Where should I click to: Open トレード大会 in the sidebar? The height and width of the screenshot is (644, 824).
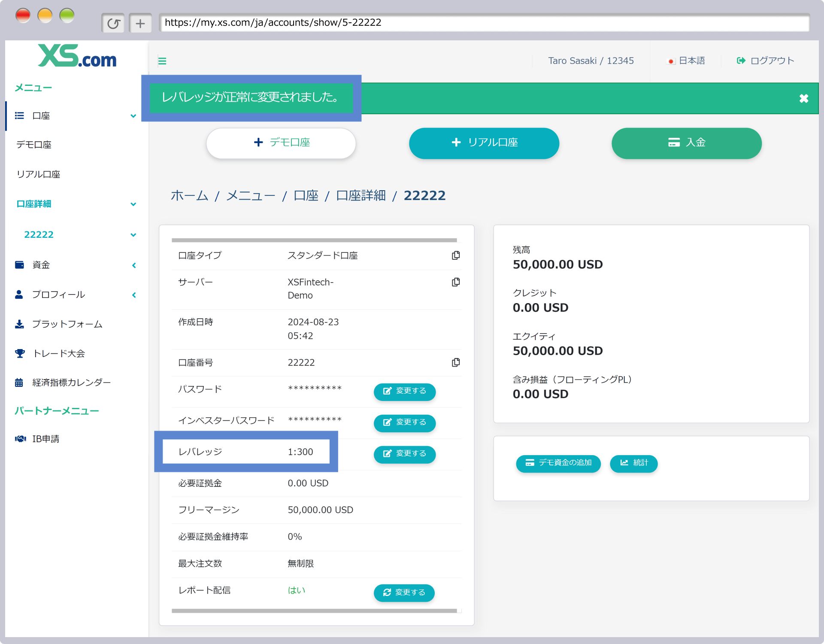[x=59, y=353]
